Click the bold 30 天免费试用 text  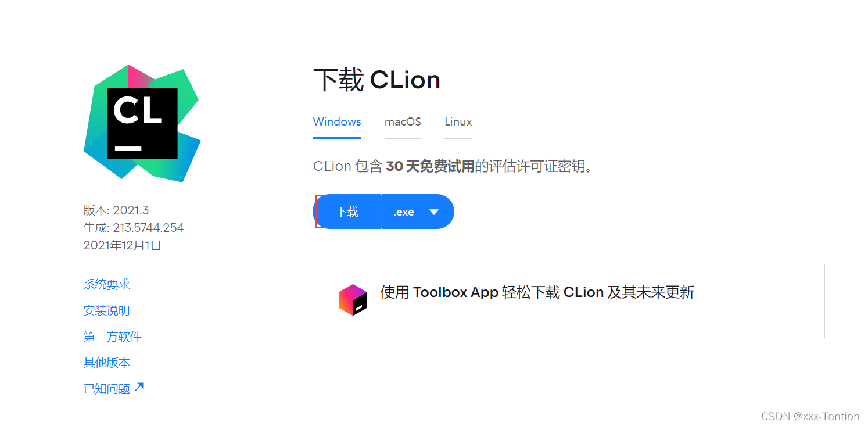[x=431, y=167]
